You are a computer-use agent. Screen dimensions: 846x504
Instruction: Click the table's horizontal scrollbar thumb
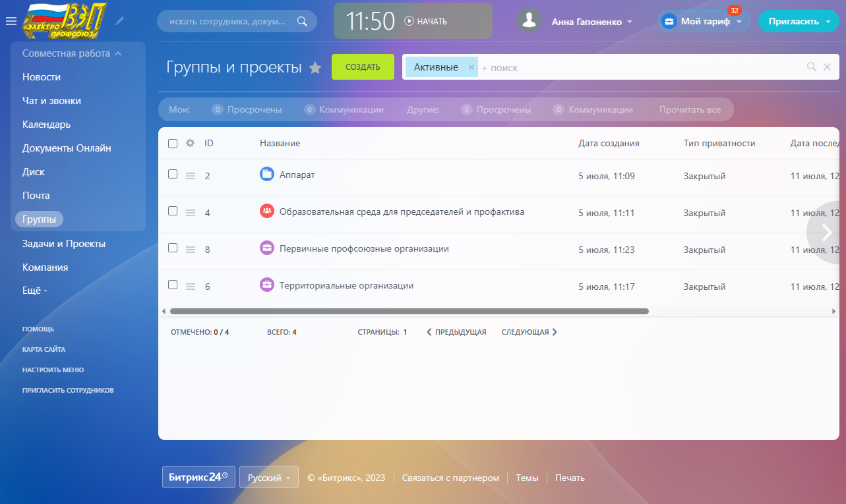click(x=409, y=311)
